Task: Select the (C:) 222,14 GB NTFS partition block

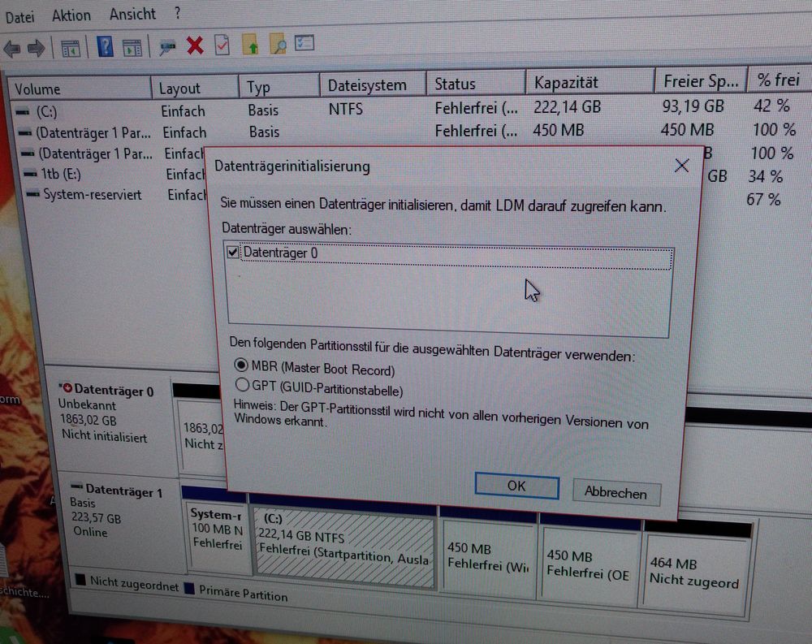Action: (x=344, y=548)
